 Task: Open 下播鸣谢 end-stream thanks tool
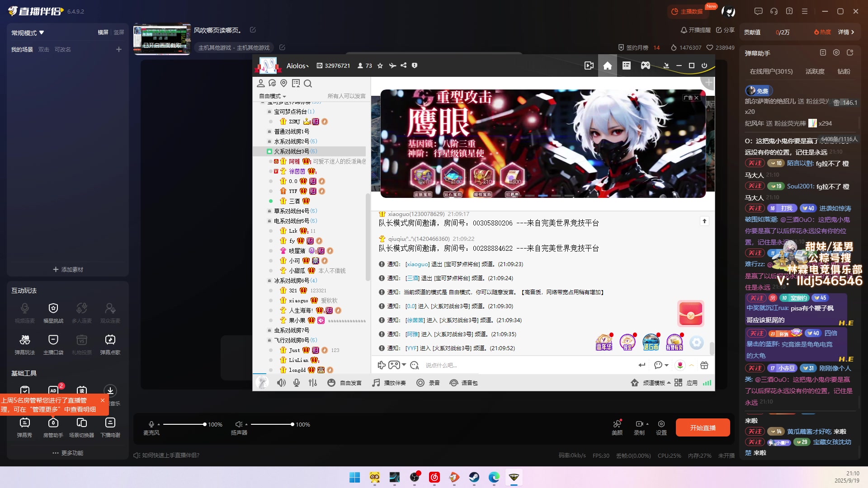110,427
